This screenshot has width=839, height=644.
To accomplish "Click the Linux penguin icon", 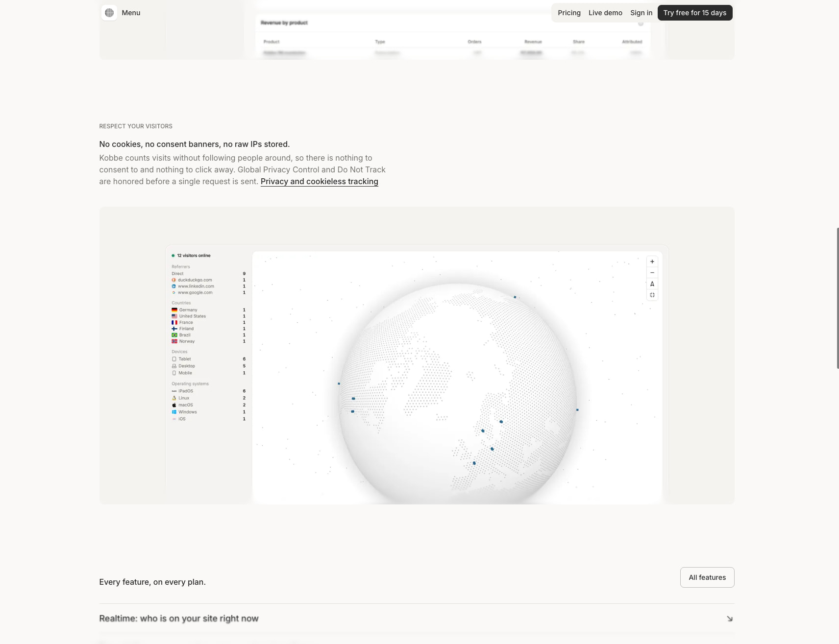I will [174, 398].
